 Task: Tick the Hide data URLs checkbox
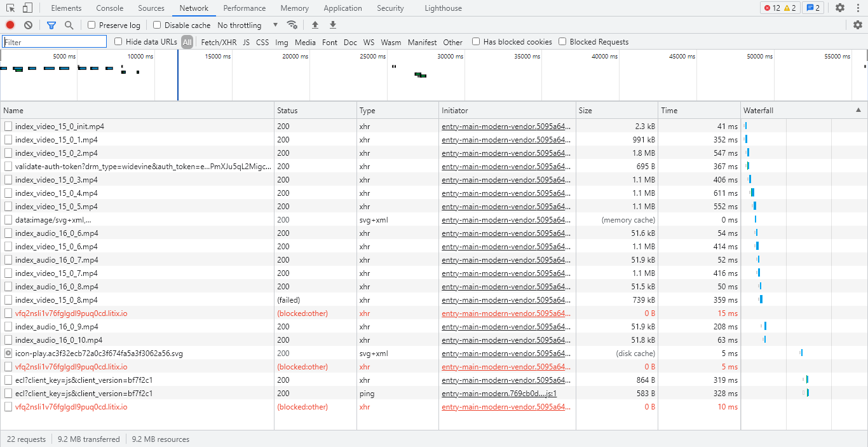tap(118, 42)
